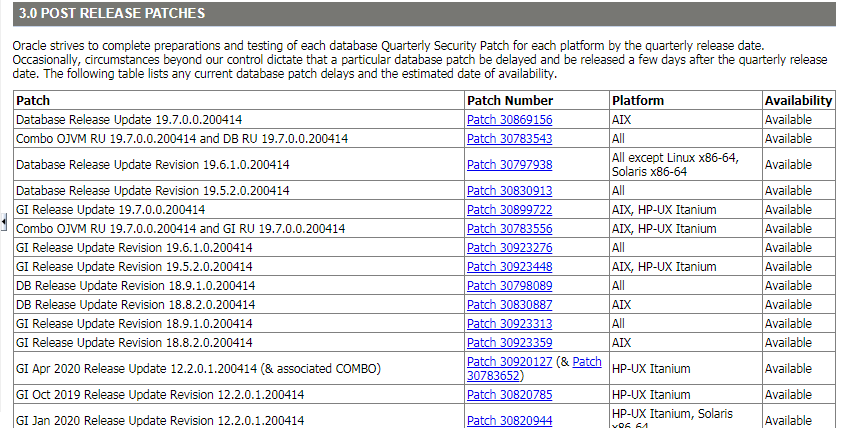Open the Patch 30830913 link

pos(509,191)
